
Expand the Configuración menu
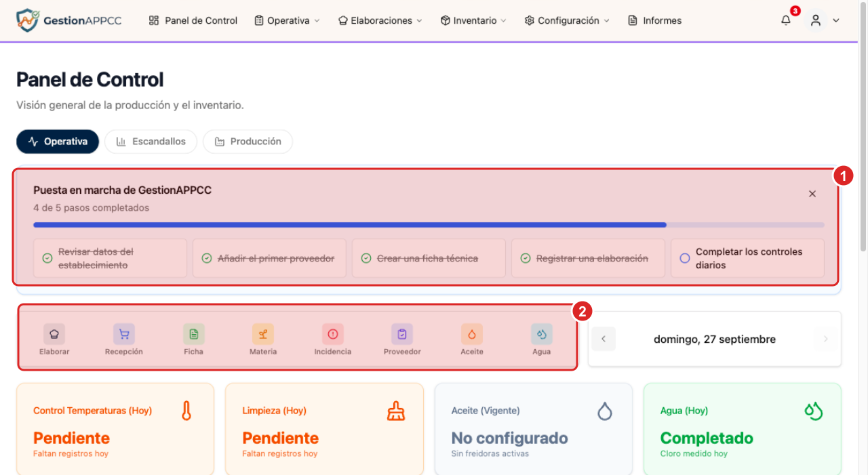567,20
